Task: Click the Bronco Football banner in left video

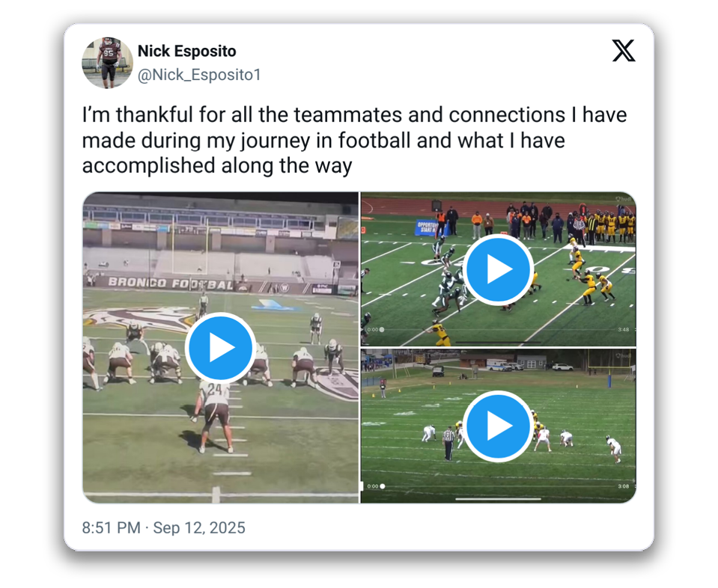Action: [x=171, y=284]
